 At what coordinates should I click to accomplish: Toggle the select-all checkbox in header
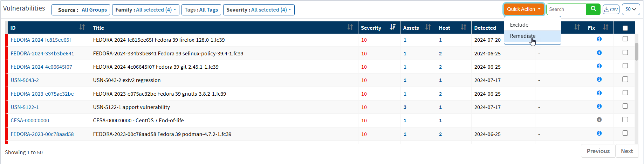click(x=625, y=28)
